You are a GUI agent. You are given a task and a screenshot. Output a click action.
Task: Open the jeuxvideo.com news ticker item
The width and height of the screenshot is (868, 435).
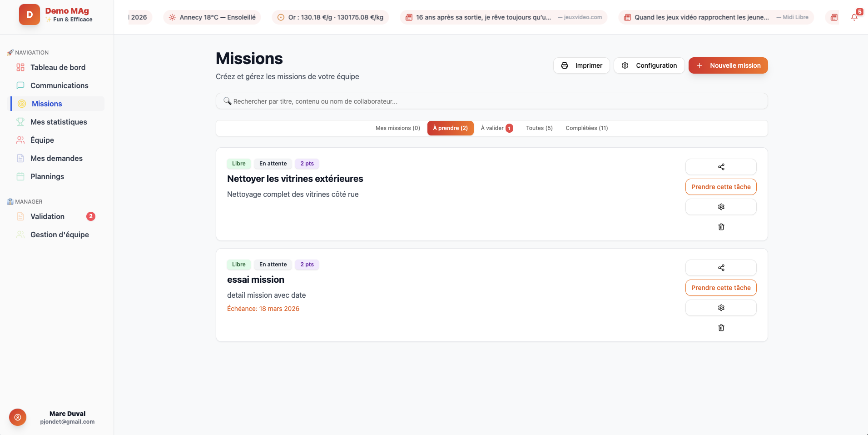coord(503,17)
